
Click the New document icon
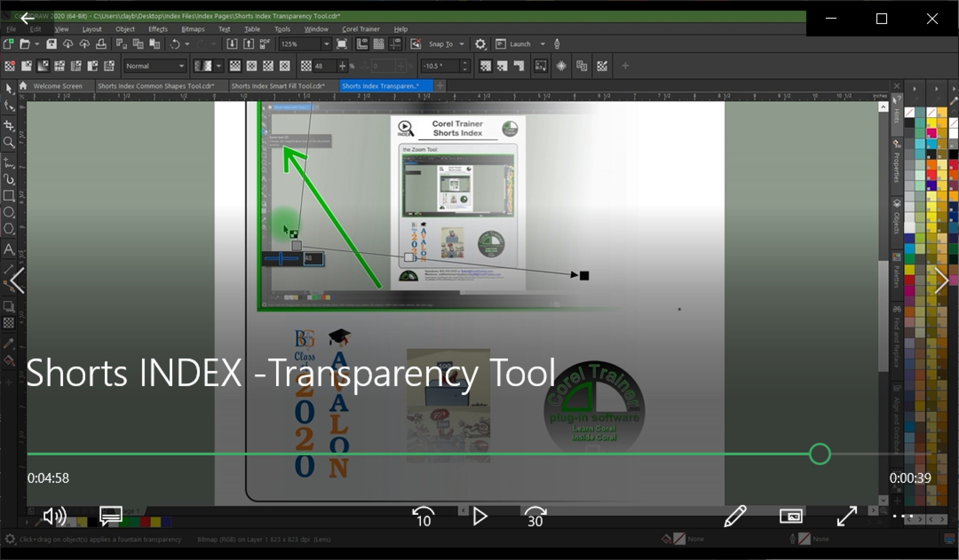[x=8, y=44]
